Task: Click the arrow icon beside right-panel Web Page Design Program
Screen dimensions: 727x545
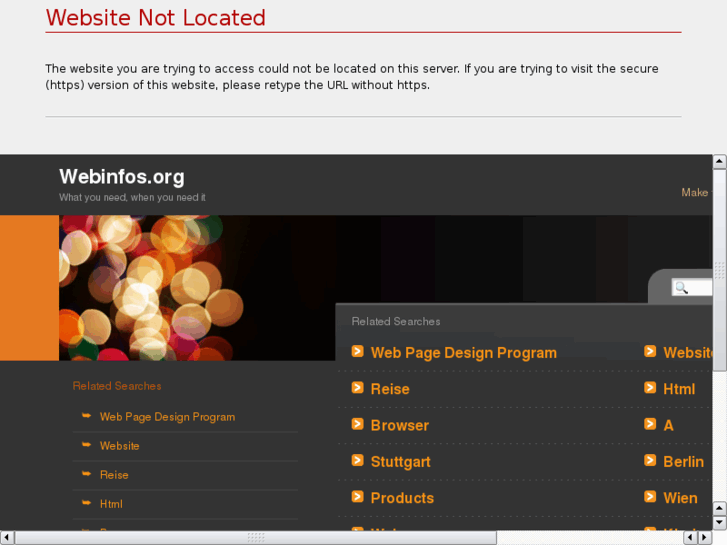Action: (x=357, y=351)
